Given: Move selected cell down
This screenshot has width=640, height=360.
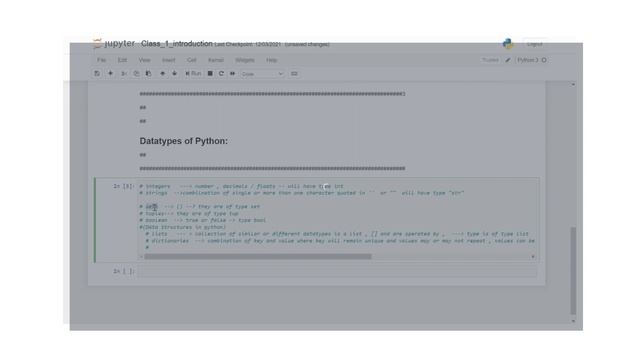Looking at the screenshot, I should coord(174,73).
